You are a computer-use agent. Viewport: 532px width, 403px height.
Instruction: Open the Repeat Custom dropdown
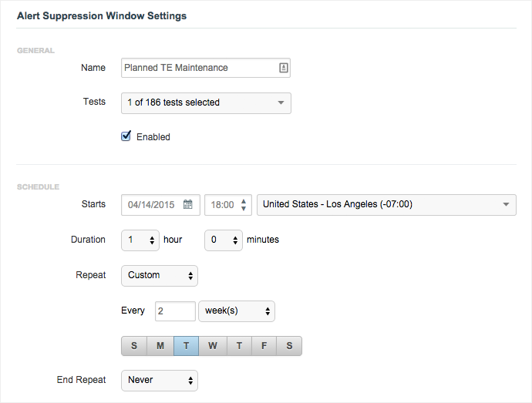click(160, 275)
